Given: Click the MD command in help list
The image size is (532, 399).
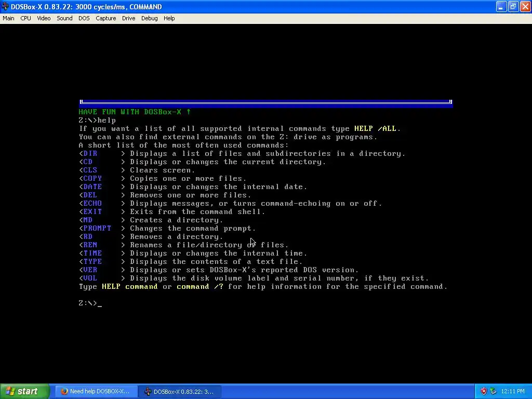Looking at the screenshot, I should coord(88,220).
